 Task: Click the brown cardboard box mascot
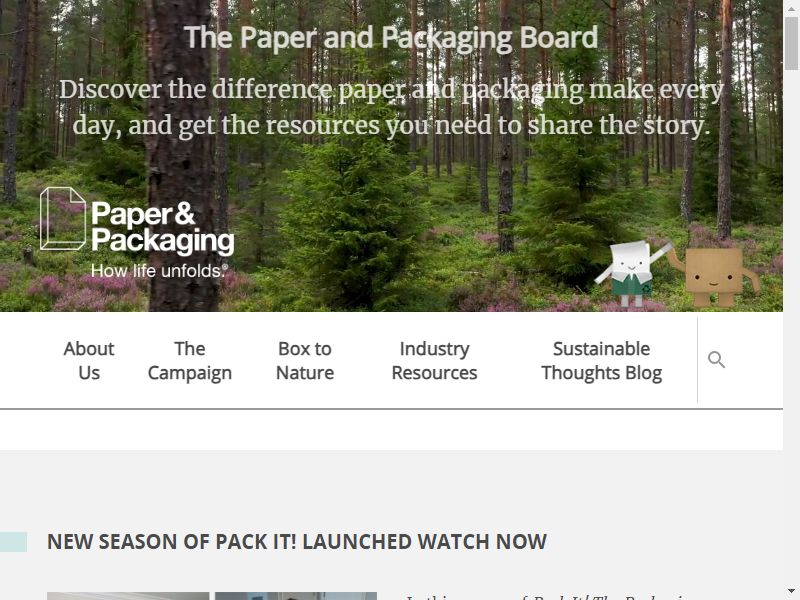pos(714,276)
